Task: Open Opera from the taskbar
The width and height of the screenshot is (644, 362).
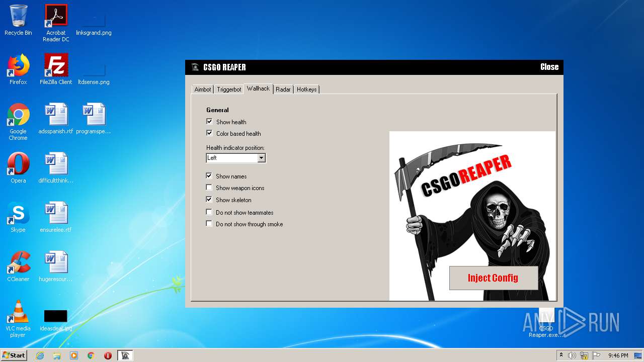Action: [x=108, y=355]
